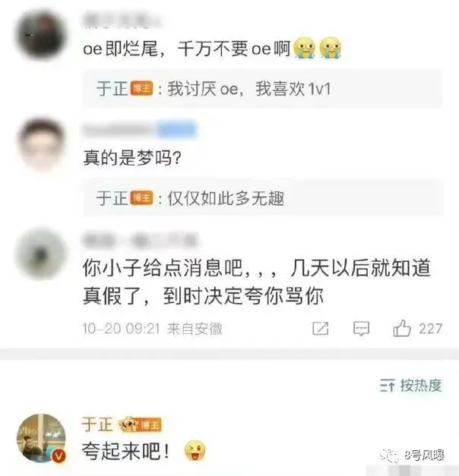This screenshot has width=459, height=476.
Task: Click the 227 like count
Action: click(430, 329)
